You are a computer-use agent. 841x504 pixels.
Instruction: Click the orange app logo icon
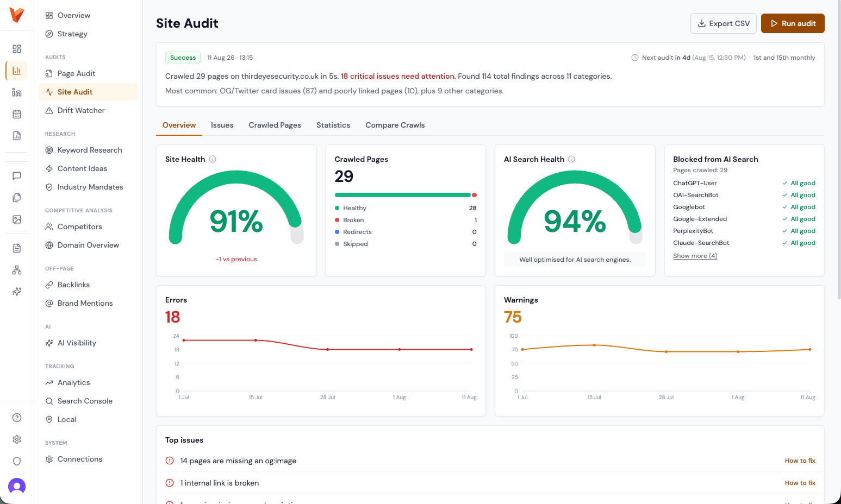[x=17, y=15]
